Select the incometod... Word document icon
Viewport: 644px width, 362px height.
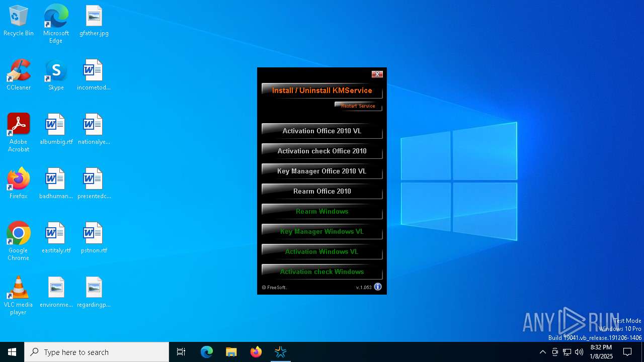click(94, 75)
